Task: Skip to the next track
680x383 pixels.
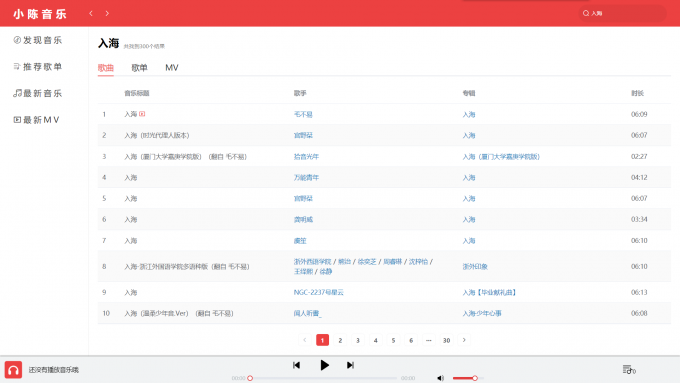Action: pos(350,365)
